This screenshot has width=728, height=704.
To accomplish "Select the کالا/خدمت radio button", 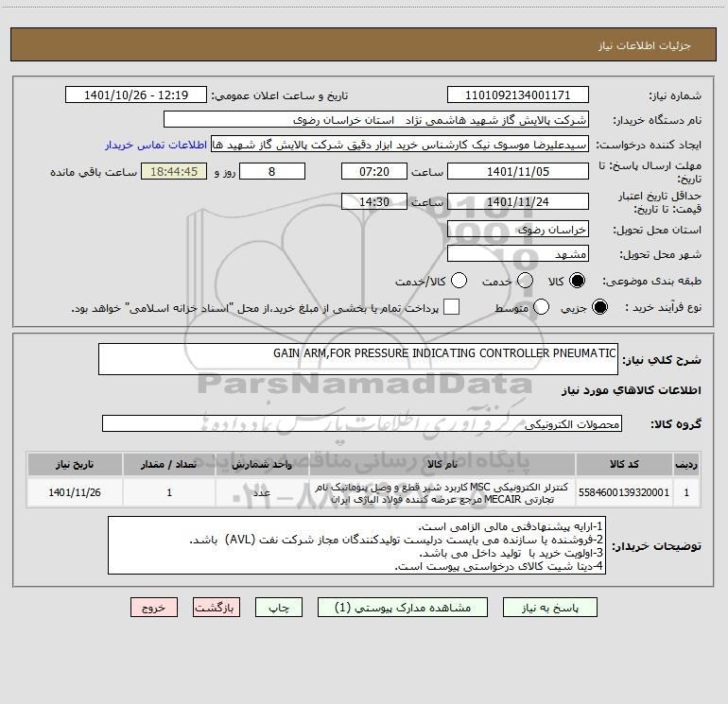I will coord(459,281).
